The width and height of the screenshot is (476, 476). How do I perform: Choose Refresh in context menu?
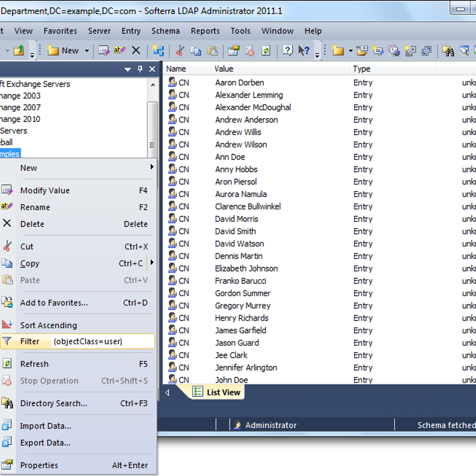coord(78,364)
